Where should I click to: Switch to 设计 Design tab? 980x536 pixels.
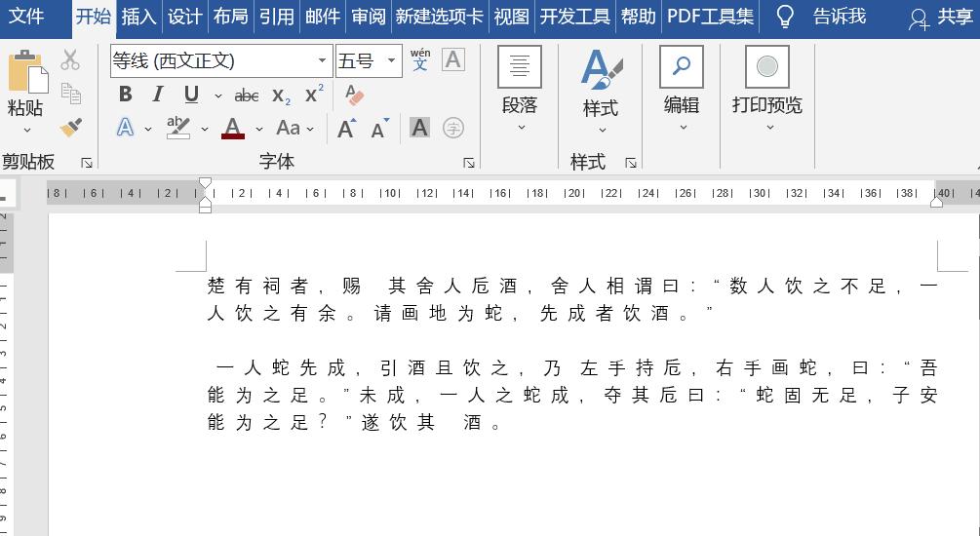point(185,17)
